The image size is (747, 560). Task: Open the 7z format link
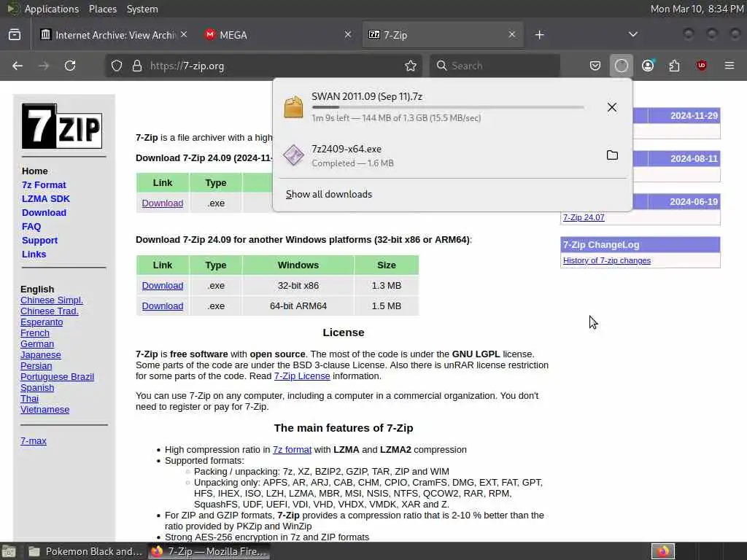pos(292,450)
